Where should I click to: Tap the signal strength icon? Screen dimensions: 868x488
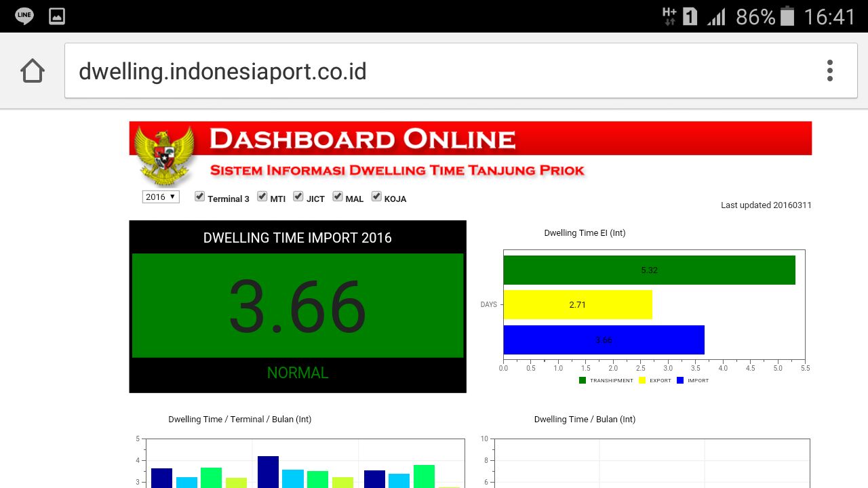[716, 16]
